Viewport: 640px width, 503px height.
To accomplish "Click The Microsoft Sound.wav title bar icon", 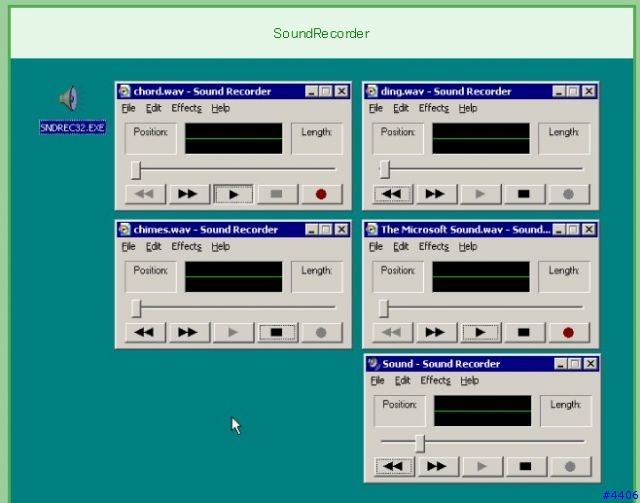I will click(372, 229).
